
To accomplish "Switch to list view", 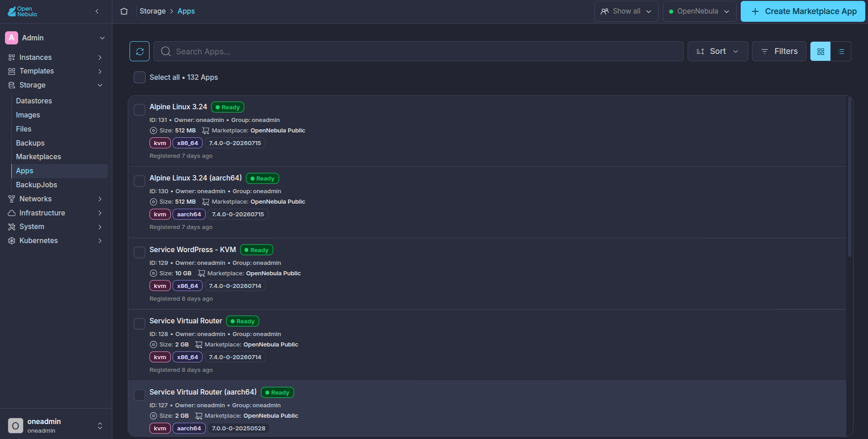I will pos(841,51).
